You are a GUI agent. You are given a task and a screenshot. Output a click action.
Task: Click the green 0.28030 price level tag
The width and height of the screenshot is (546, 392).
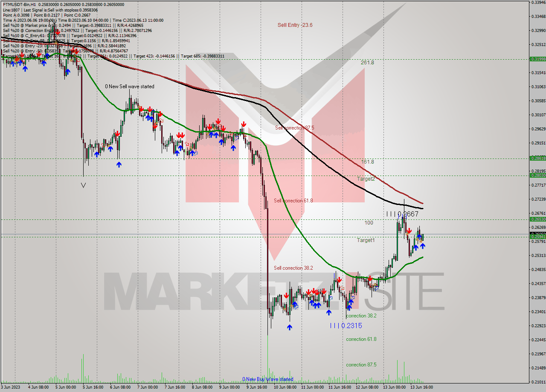pyautogui.click(x=537, y=175)
